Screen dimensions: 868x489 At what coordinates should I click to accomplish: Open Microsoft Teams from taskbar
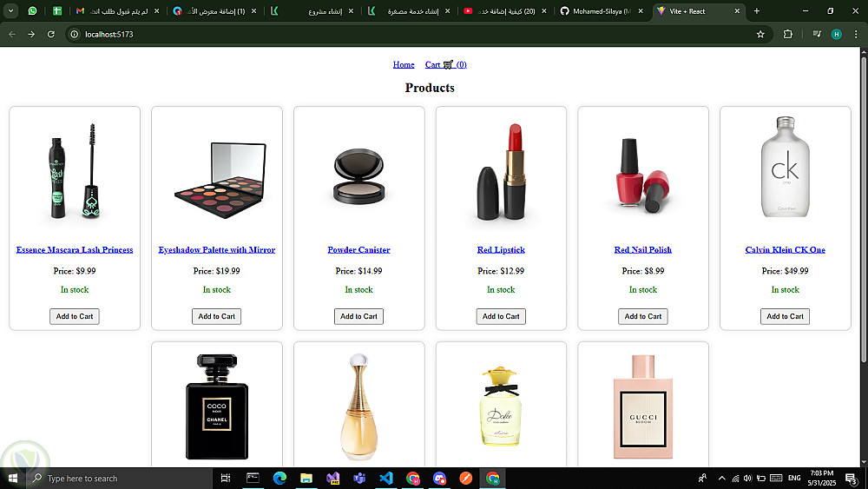[359, 478]
